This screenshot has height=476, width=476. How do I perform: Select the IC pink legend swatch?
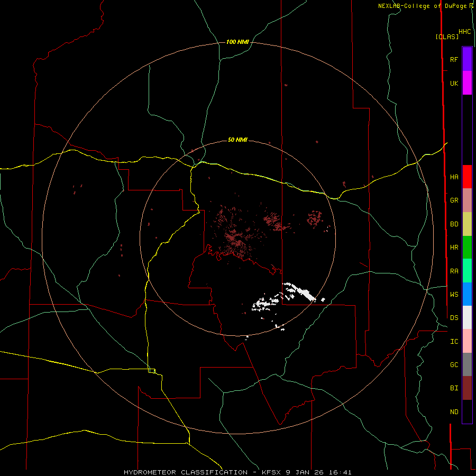coord(467,341)
